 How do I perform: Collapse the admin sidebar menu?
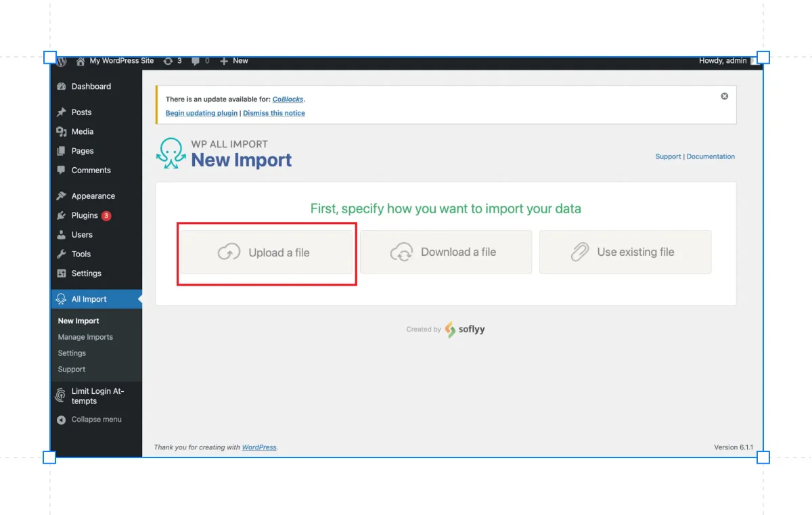97,420
